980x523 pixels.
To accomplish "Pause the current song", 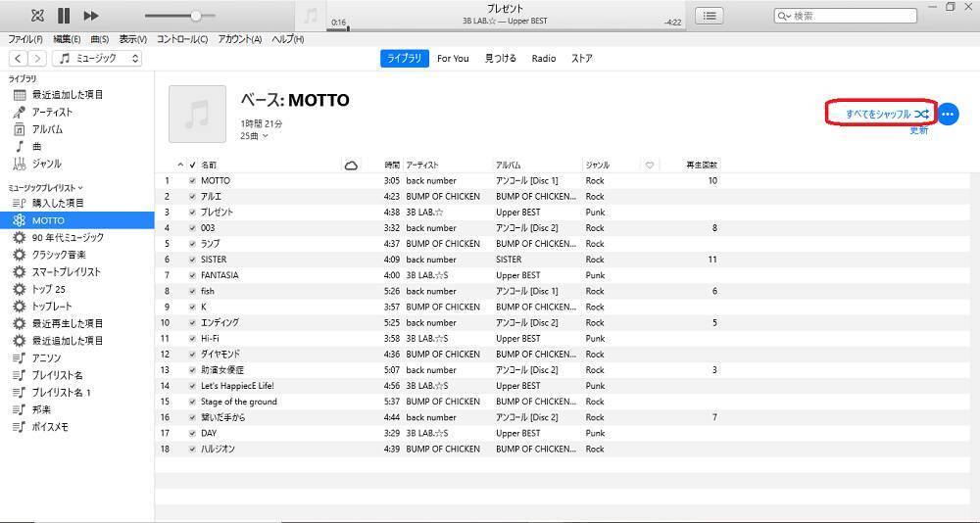I will click(64, 16).
